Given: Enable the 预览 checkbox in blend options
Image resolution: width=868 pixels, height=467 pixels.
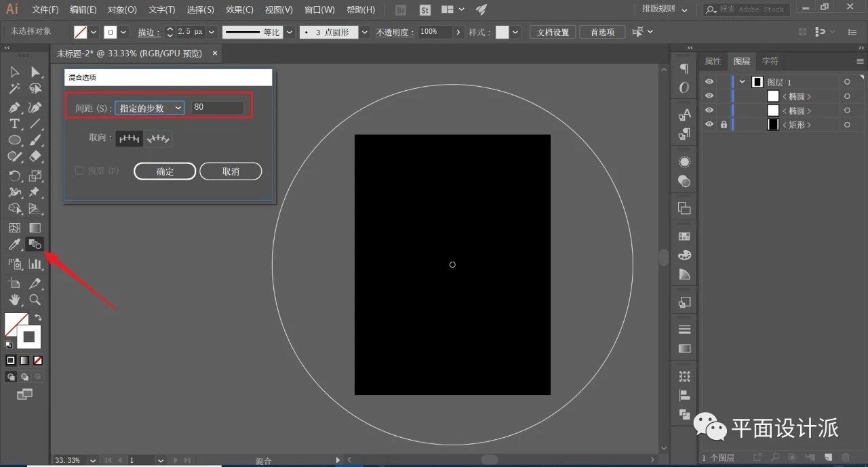Looking at the screenshot, I should click(79, 171).
